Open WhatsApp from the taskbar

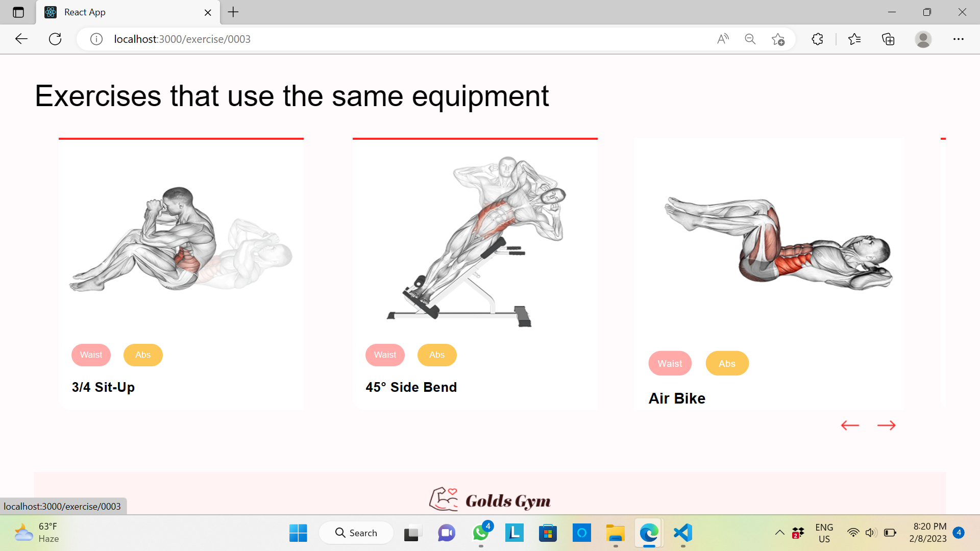[481, 533]
